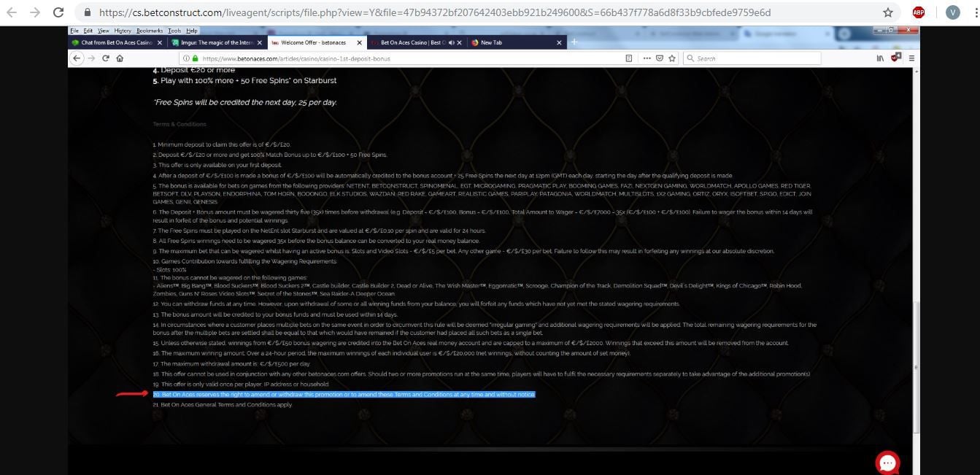The image size is (980, 475).
Task: Click the Firefox forward arrow
Action: pyautogui.click(x=91, y=58)
